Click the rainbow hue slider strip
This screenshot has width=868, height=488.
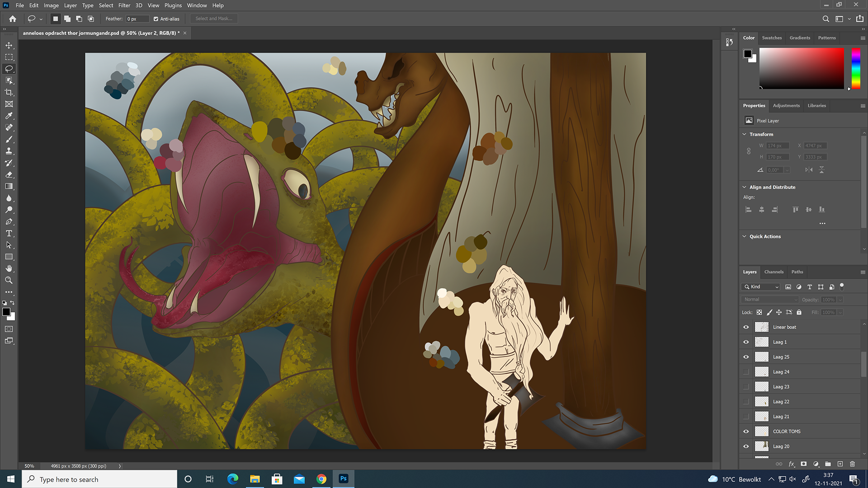(856, 68)
